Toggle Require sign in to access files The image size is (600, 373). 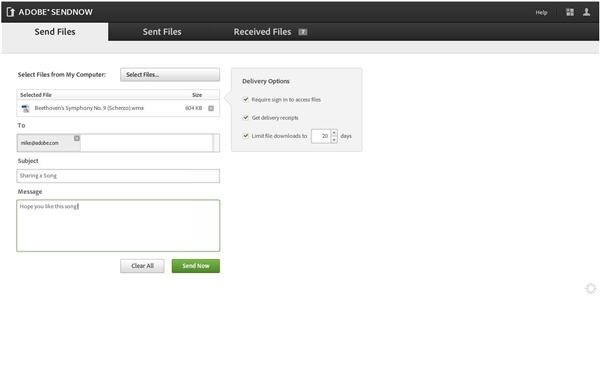[x=246, y=99]
